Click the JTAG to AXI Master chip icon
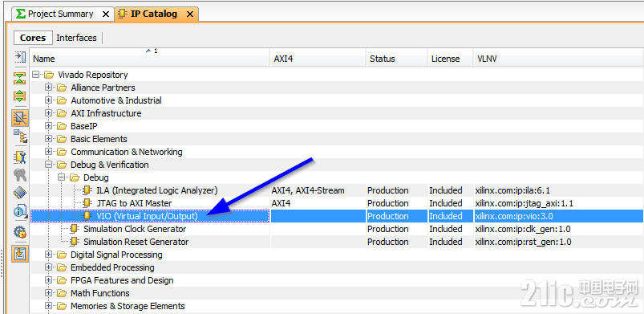This screenshot has width=644, height=314. [x=87, y=203]
